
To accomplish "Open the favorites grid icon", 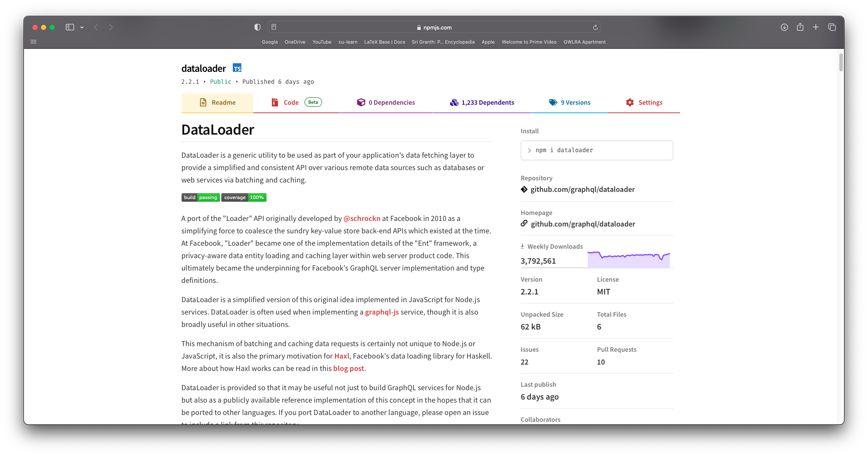I will (x=34, y=42).
